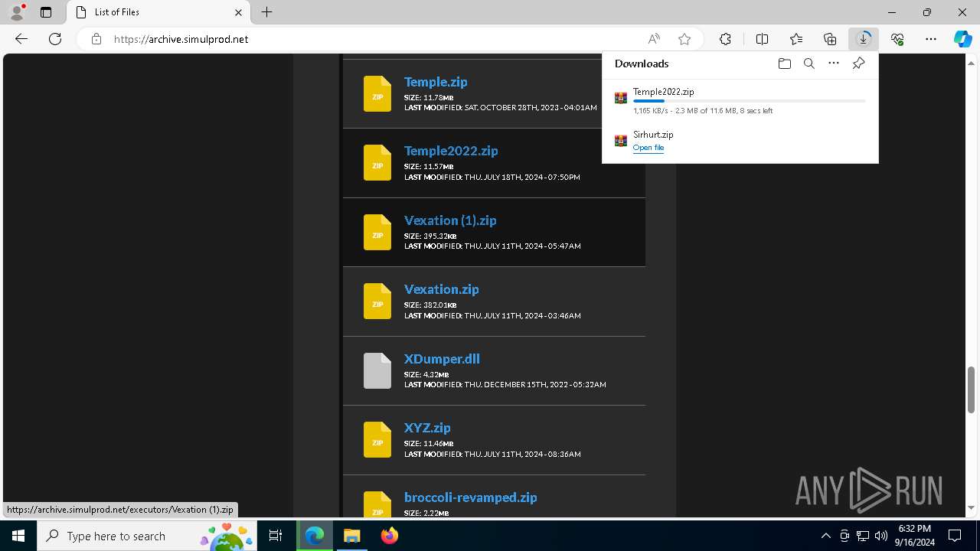
Task: Open the Vexation.zip link
Action: coord(442,289)
